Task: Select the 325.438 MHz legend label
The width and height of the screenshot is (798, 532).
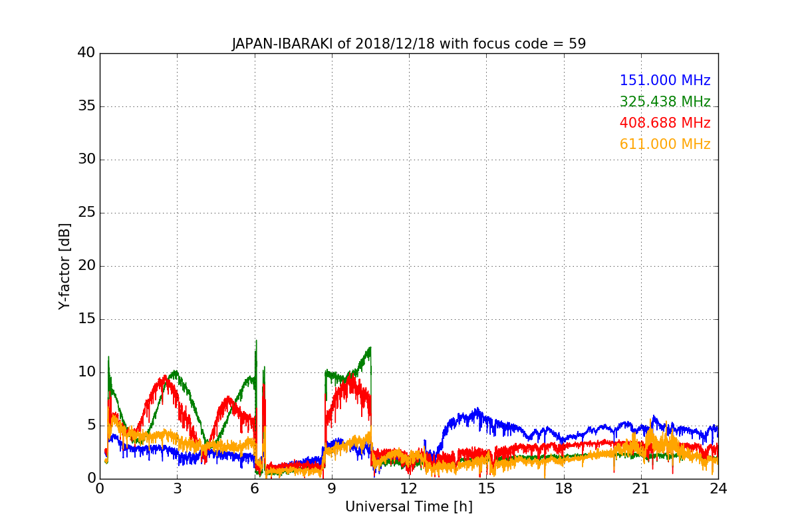Action: (x=665, y=102)
